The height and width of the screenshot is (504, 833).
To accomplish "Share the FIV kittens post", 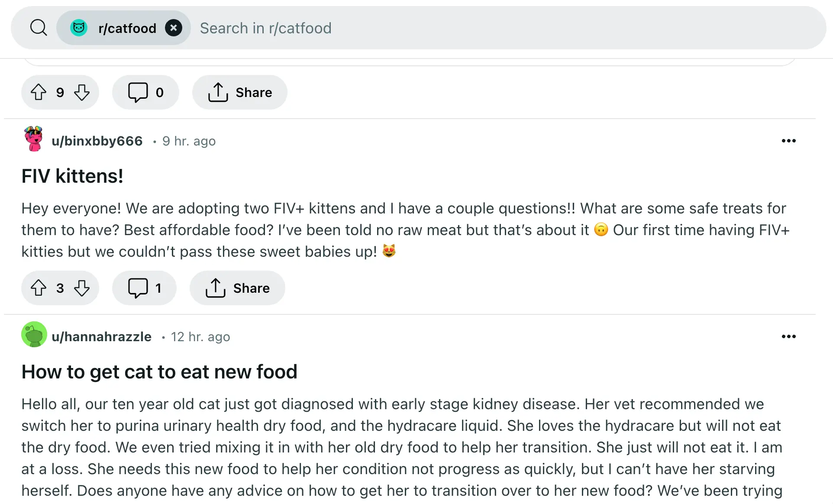I will pyautogui.click(x=237, y=288).
